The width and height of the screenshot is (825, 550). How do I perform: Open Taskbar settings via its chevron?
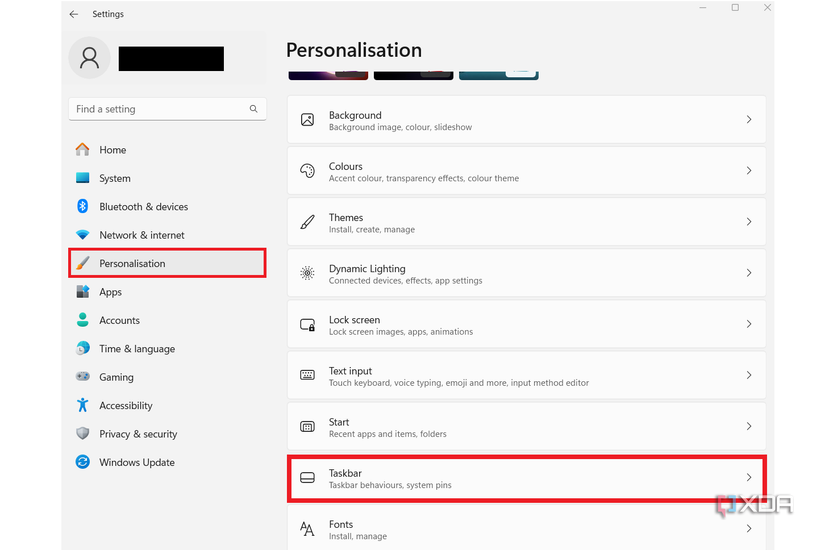point(749,478)
